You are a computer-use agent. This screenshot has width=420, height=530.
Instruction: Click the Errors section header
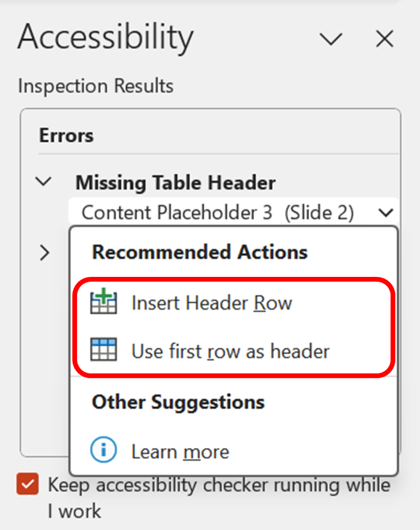tap(66, 135)
